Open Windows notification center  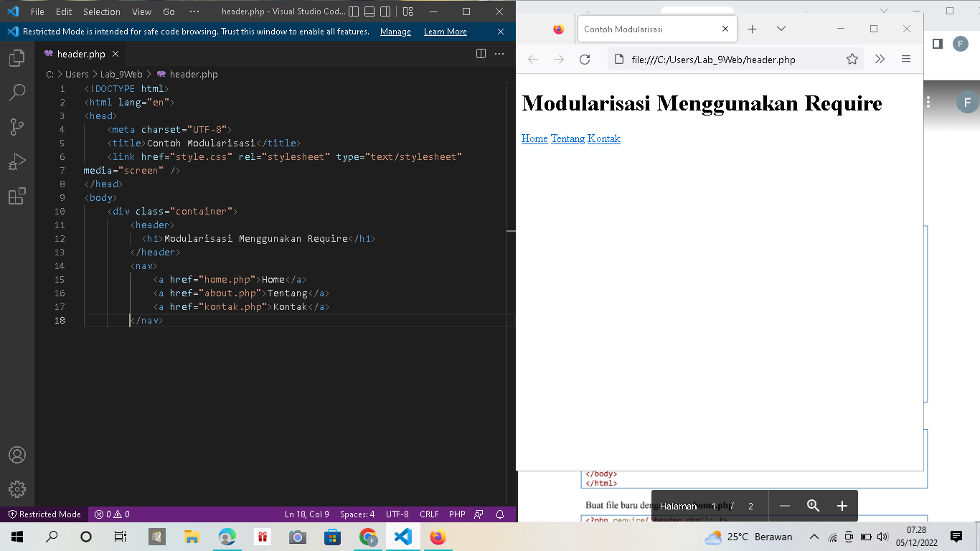pyautogui.click(x=956, y=537)
